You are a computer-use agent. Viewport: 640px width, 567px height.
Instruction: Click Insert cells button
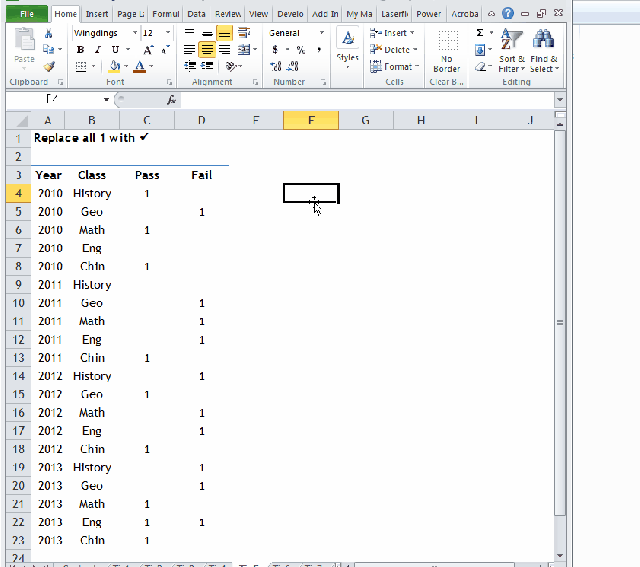coord(392,33)
